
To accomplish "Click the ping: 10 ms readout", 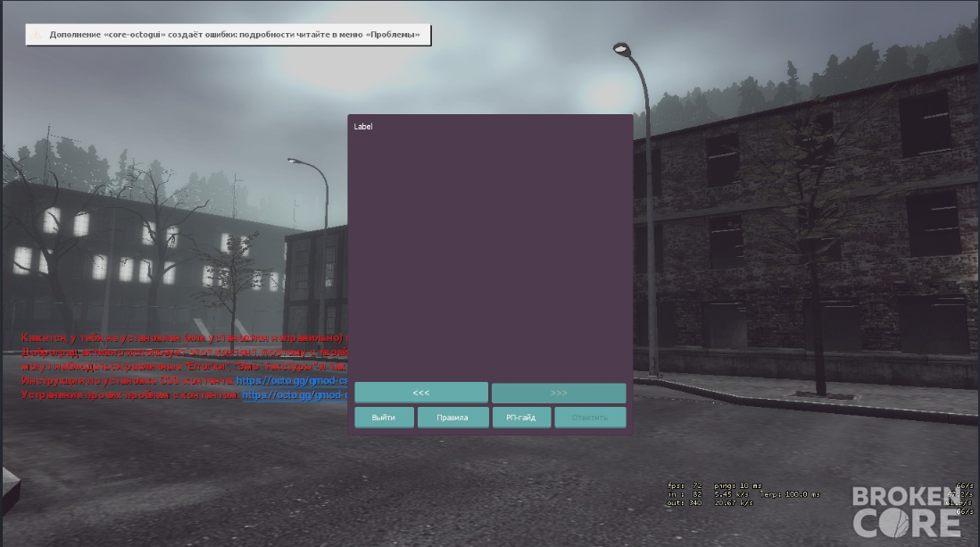I will tap(738, 485).
